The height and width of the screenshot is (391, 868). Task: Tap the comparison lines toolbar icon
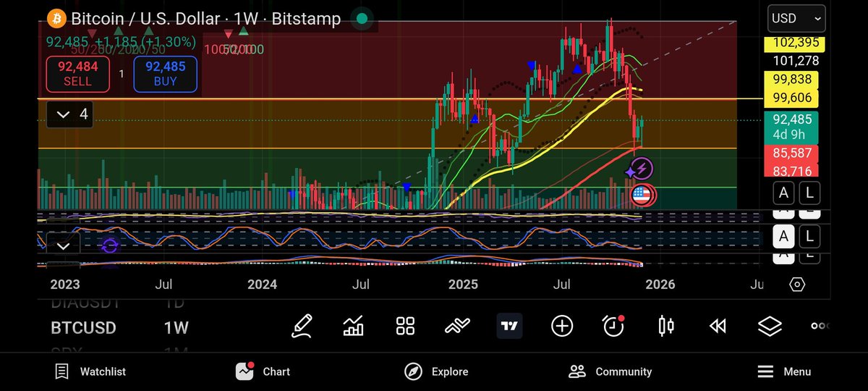pyautogui.click(x=457, y=327)
